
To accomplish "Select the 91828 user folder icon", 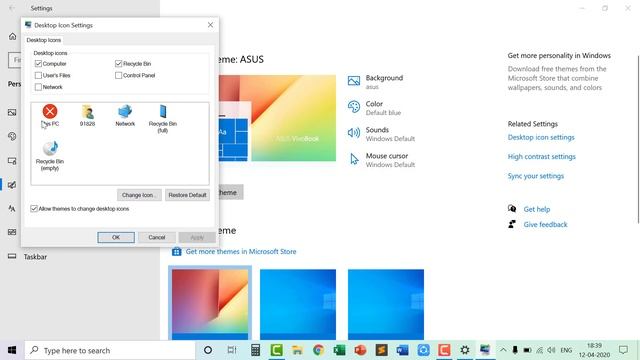I will [87, 116].
